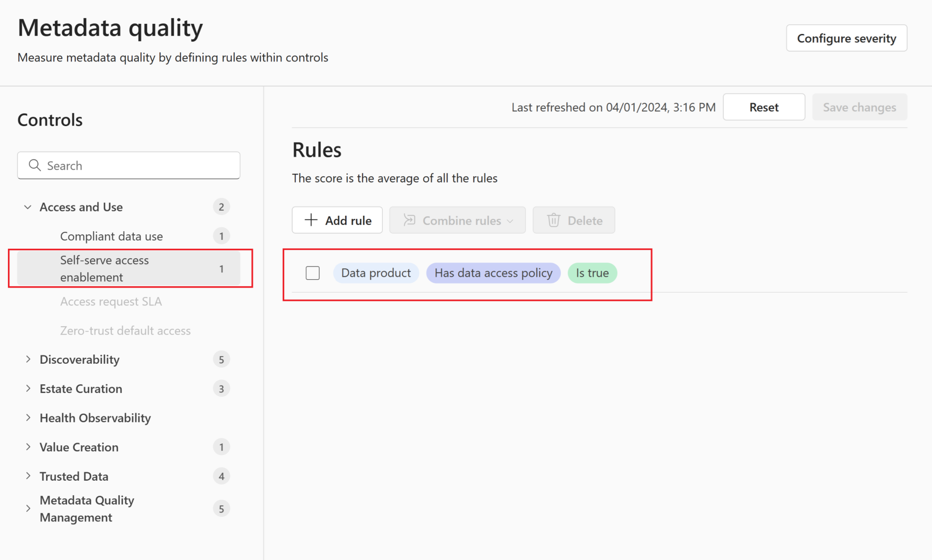Click the Save changes button

pyautogui.click(x=859, y=106)
